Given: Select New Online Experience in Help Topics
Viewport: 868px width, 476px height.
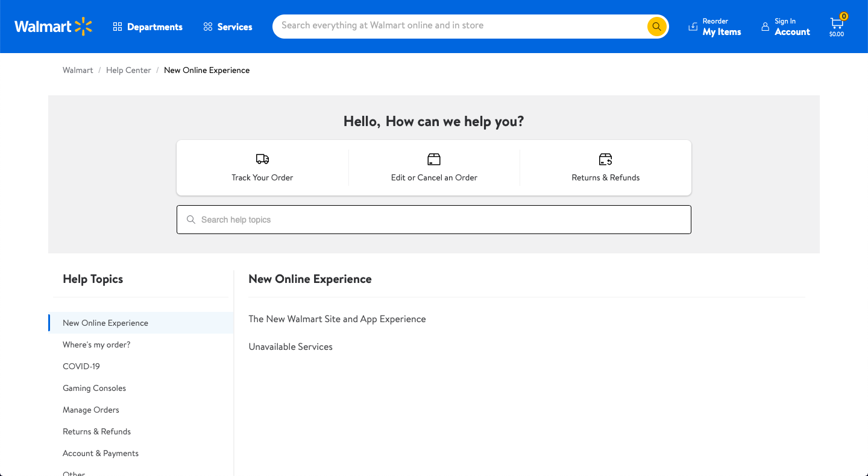Looking at the screenshot, I should pos(141,323).
